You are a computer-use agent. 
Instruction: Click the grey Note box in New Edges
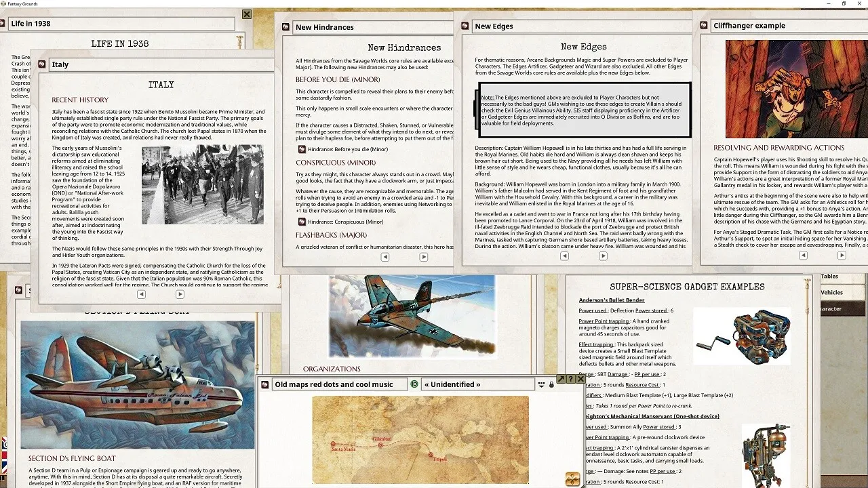tap(585, 110)
